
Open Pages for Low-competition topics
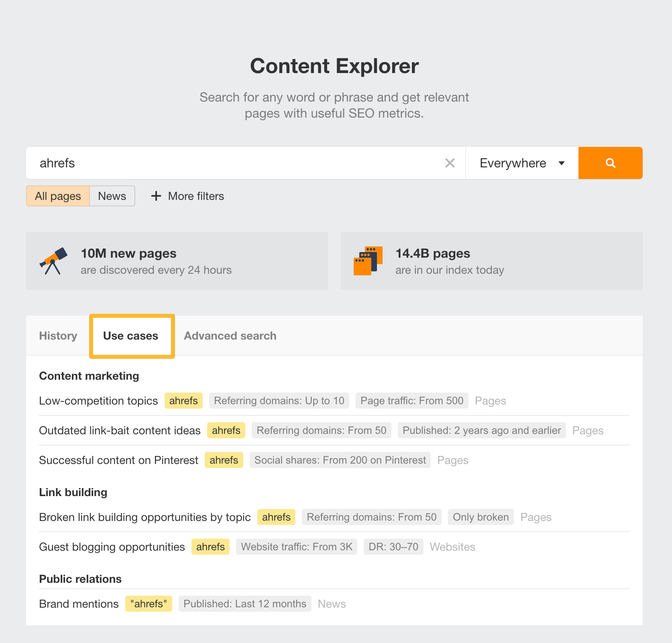pyautogui.click(x=490, y=400)
